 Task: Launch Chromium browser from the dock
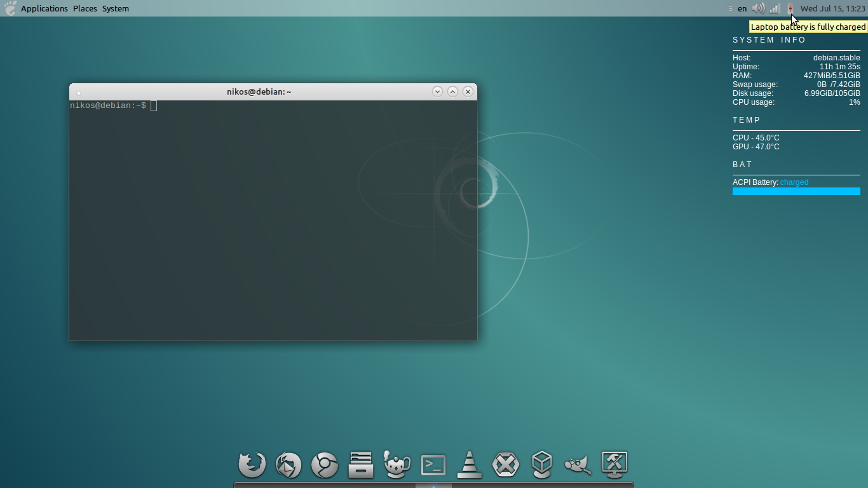324,464
